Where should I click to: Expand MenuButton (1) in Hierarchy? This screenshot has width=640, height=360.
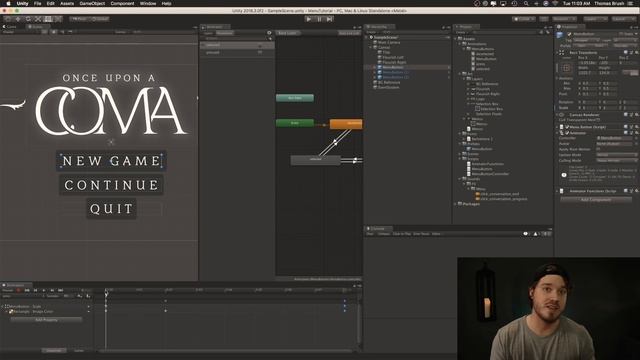point(375,72)
